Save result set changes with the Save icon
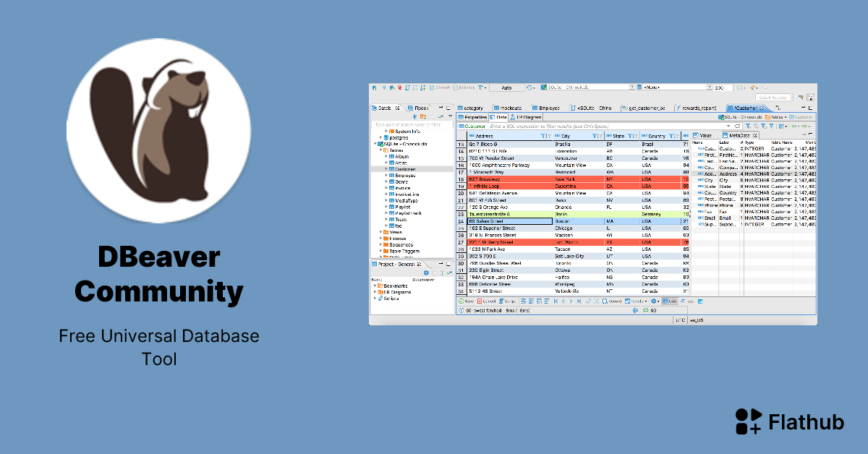The width and height of the screenshot is (868, 454). [x=466, y=301]
